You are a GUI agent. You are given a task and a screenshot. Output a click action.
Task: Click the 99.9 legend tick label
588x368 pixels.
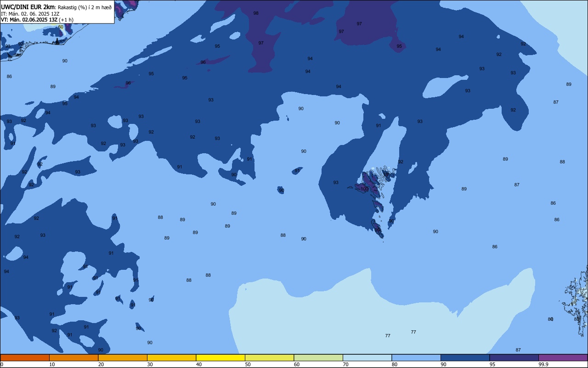[x=543, y=364]
